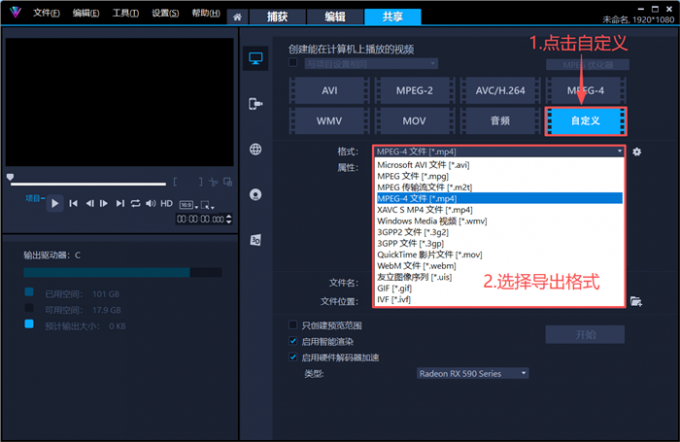Select MPEG 文件 [*.mpg] option
This screenshot has width=680, height=442.
tap(499, 176)
